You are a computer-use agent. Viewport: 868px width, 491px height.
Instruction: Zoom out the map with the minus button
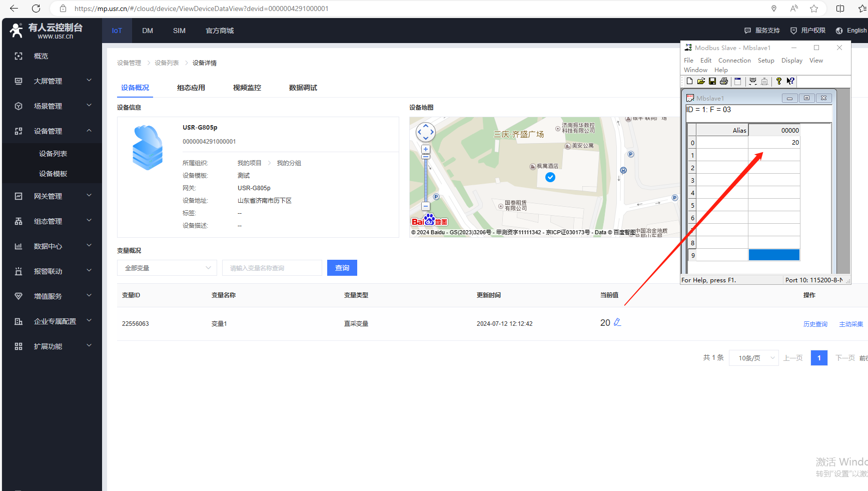tap(426, 206)
